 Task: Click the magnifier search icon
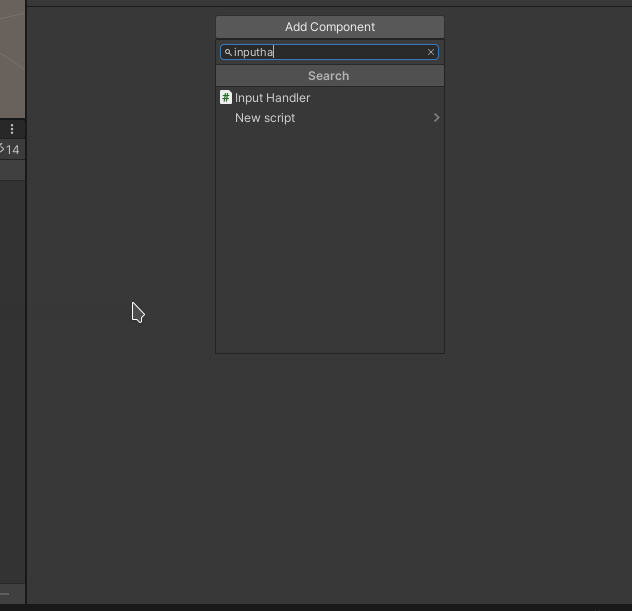click(228, 52)
